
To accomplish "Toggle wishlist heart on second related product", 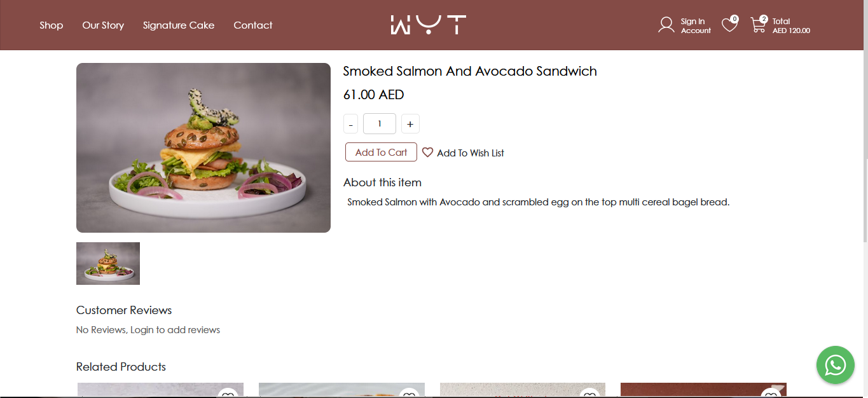I will (x=409, y=394).
